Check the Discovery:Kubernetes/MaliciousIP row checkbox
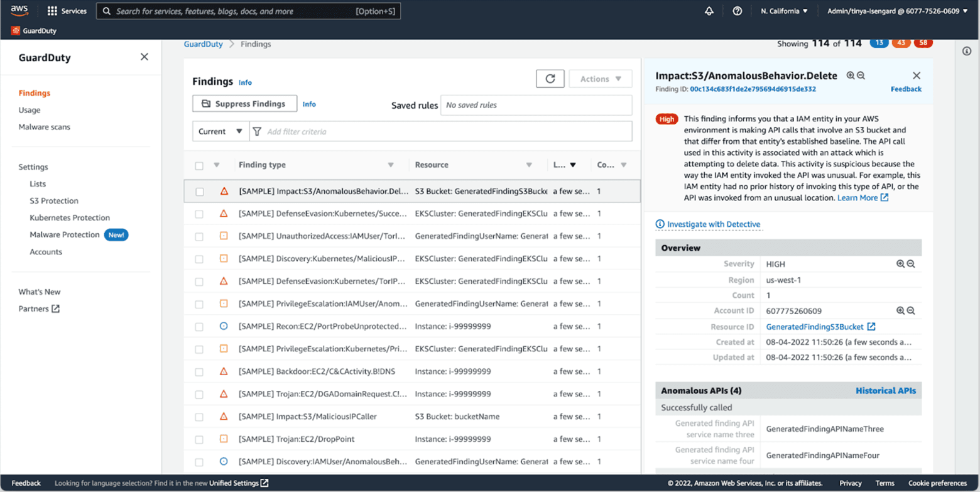The image size is (980, 492). (199, 259)
